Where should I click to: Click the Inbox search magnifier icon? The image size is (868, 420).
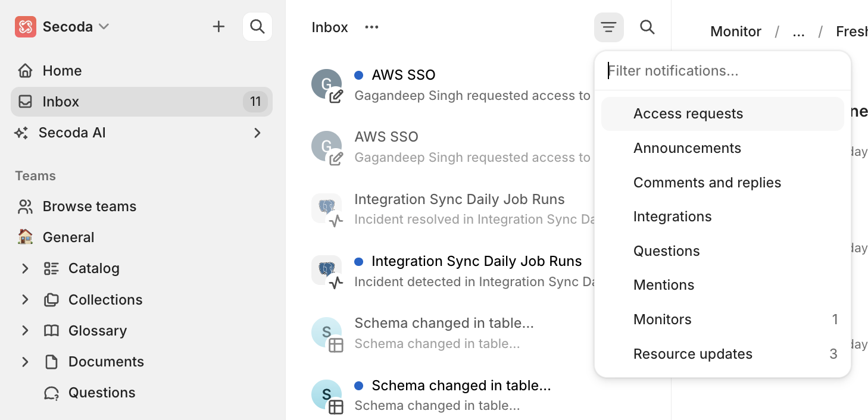pos(647,27)
